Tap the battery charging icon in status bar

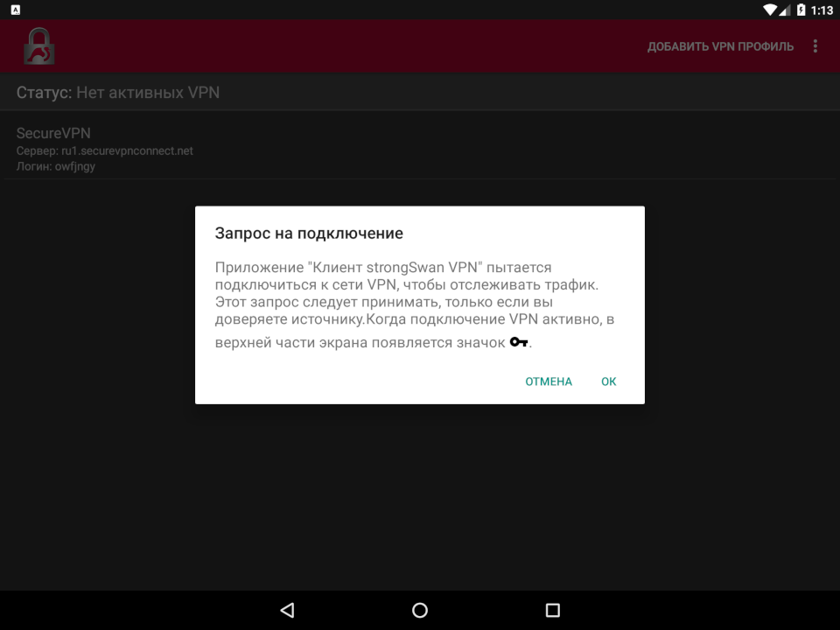(x=801, y=10)
